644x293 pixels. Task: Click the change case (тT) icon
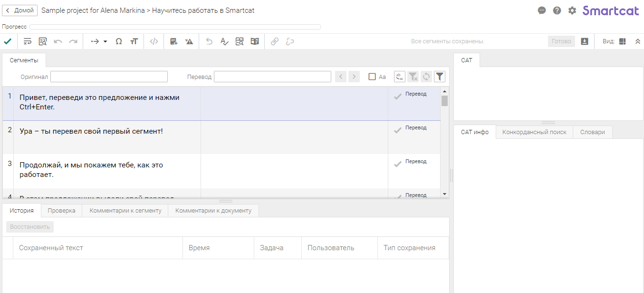[x=134, y=41]
